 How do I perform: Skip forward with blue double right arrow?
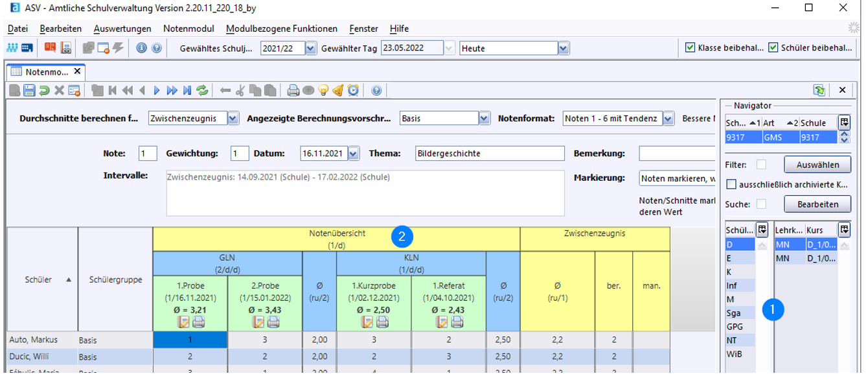pos(172,91)
